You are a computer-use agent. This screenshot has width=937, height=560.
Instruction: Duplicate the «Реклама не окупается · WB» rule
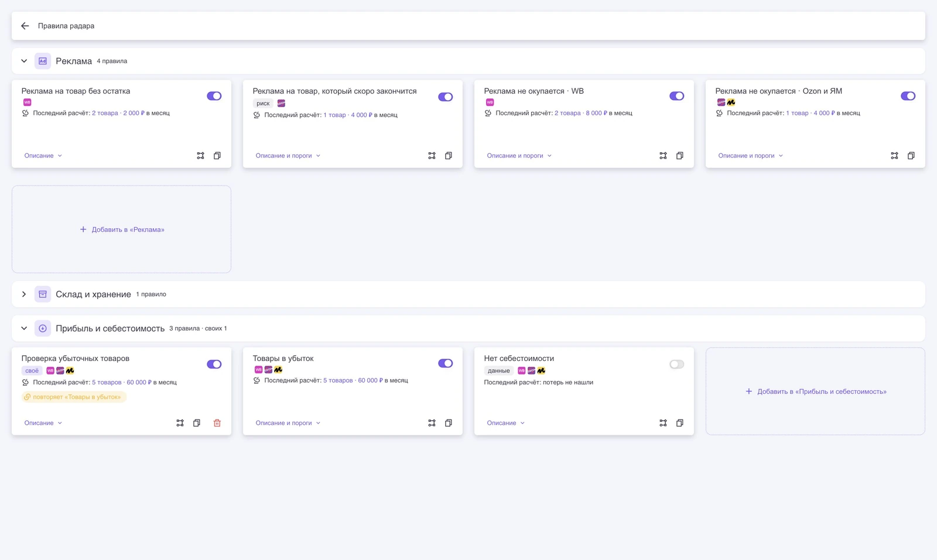point(680,156)
